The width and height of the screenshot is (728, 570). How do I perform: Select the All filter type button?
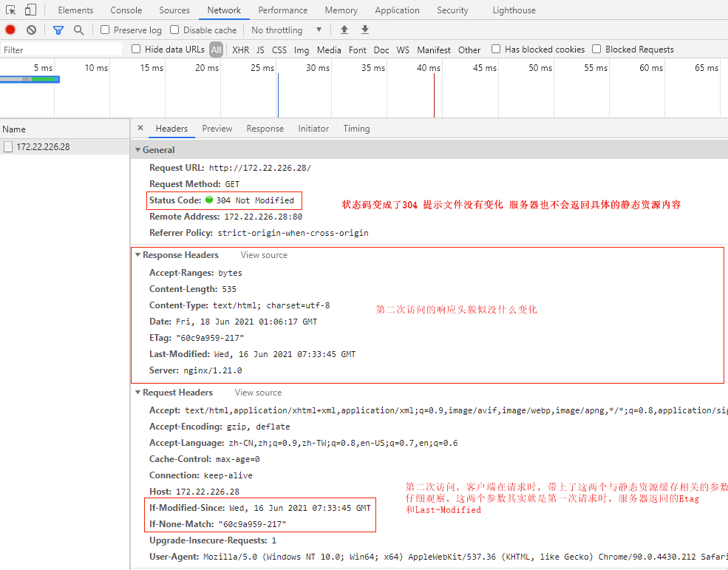tap(216, 50)
